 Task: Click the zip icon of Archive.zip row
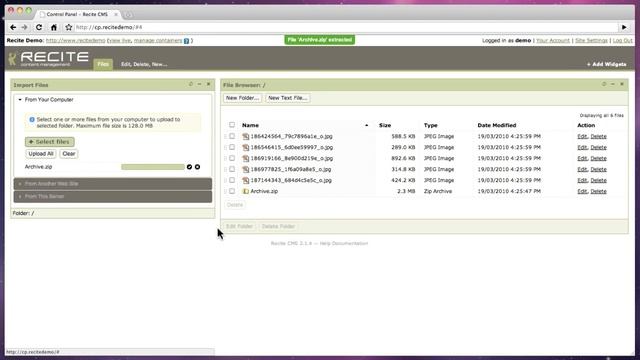245,191
